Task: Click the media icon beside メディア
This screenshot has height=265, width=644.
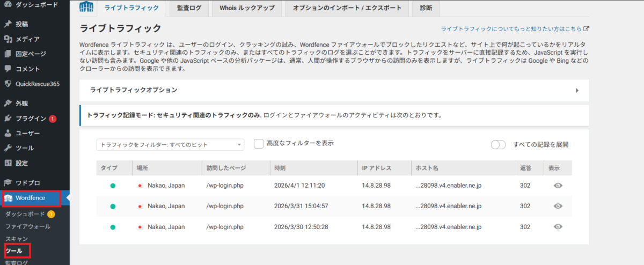Action: pyautogui.click(x=8, y=39)
